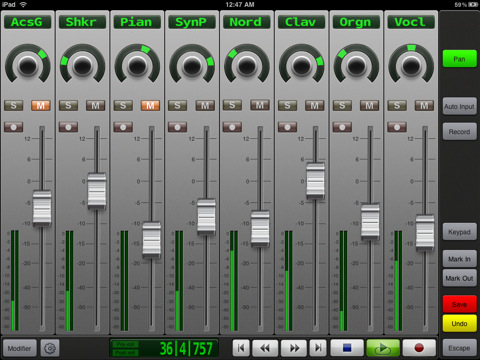This screenshot has height=360, width=480.
Task: Grab the Vocl volume fader
Action: tap(425, 233)
